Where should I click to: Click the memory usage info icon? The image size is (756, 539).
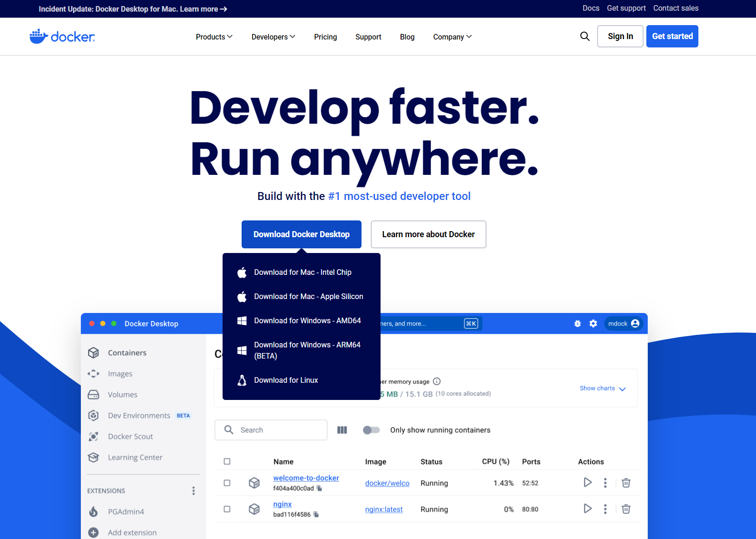437,381
